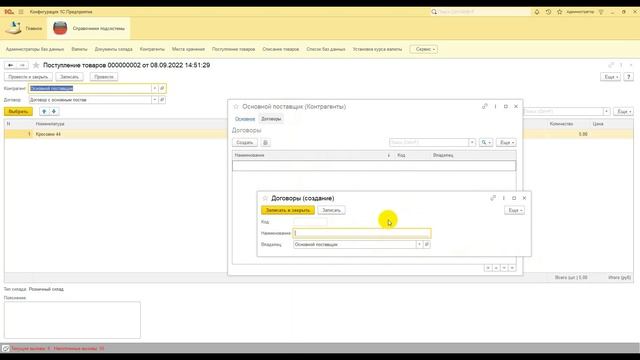Open Ещё dropdown in Договоры list
640x360 pixels.
point(506,142)
